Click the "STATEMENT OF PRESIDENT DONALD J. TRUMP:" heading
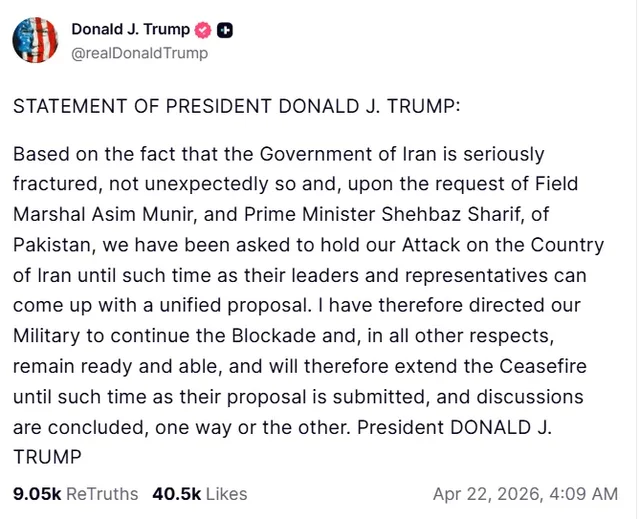 (236, 108)
